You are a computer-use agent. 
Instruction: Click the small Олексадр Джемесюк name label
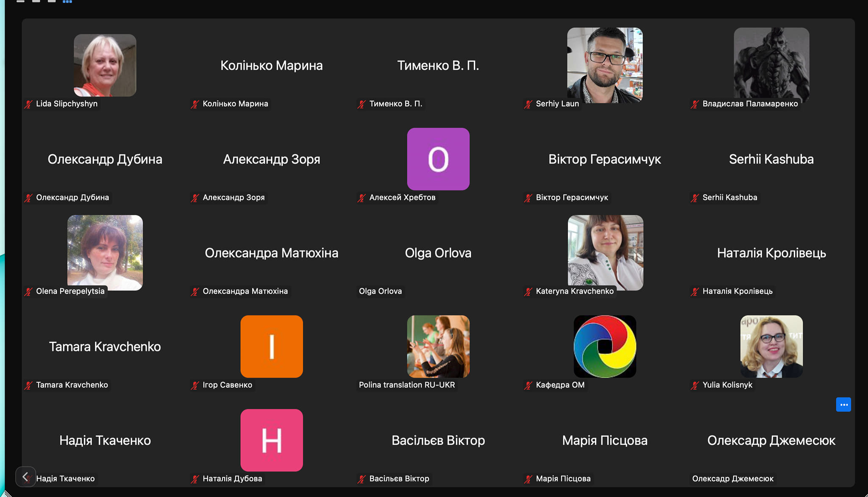(733, 479)
